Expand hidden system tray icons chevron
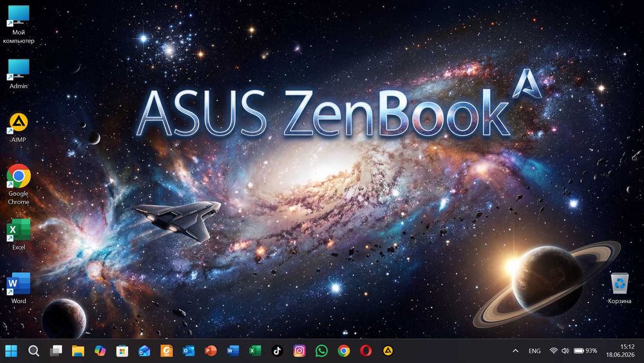Viewport: 644px width, 363px height. (515, 351)
